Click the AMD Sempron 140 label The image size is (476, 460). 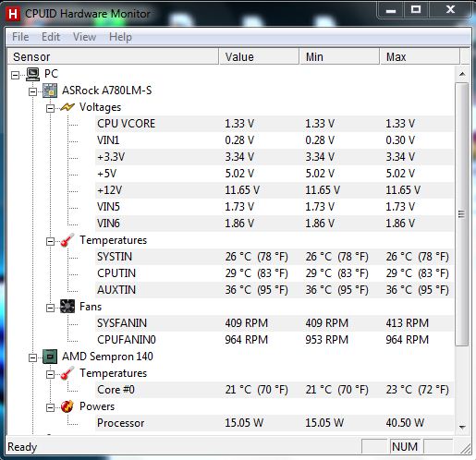[107, 357]
